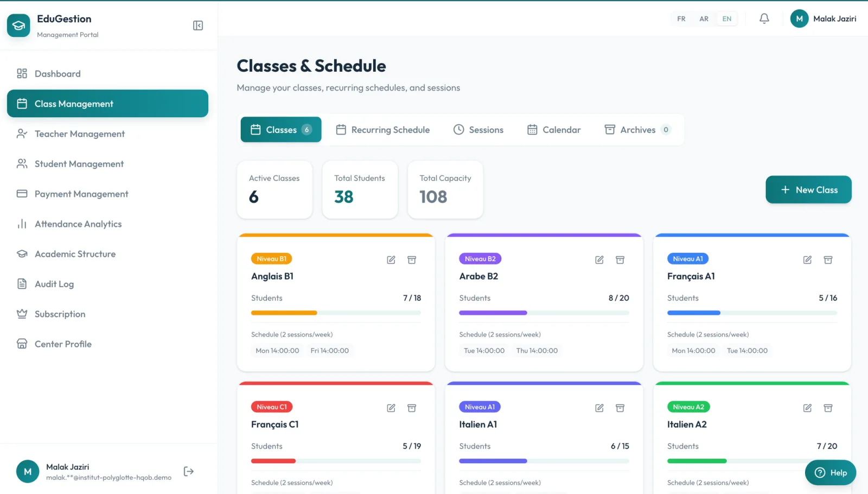Switch to the Classes tab

281,130
